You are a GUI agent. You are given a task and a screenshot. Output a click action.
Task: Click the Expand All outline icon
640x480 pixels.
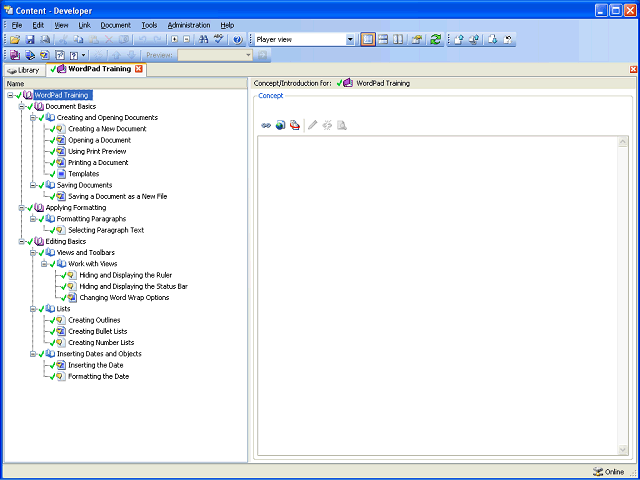pos(175,40)
